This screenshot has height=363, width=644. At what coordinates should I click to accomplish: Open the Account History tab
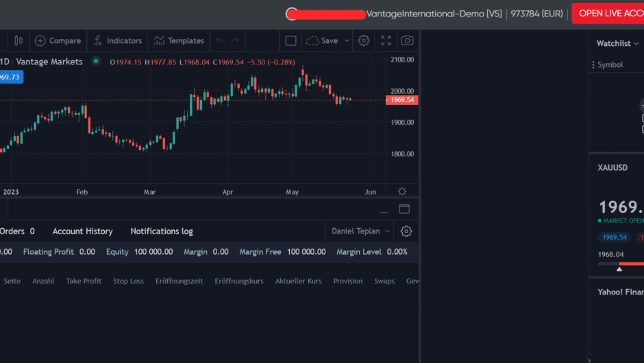82,231
